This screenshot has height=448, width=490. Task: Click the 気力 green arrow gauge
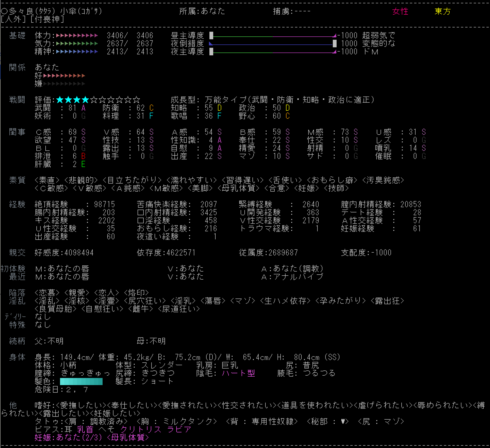(x=77, y=44)
